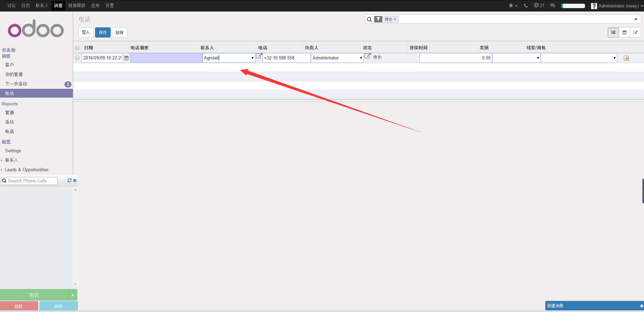
Task: Expand the search options arrow
Action: pos(636,19)
